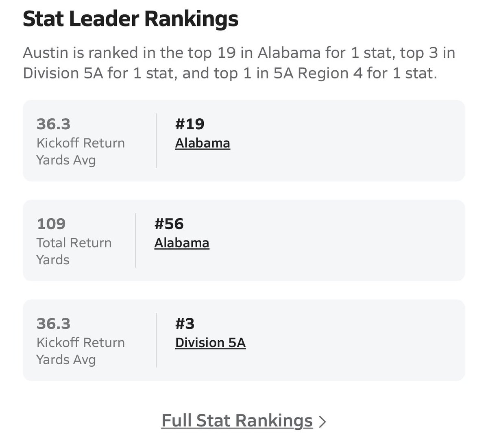Click the Stat Leader Rankings heading

tap(131, 20)
